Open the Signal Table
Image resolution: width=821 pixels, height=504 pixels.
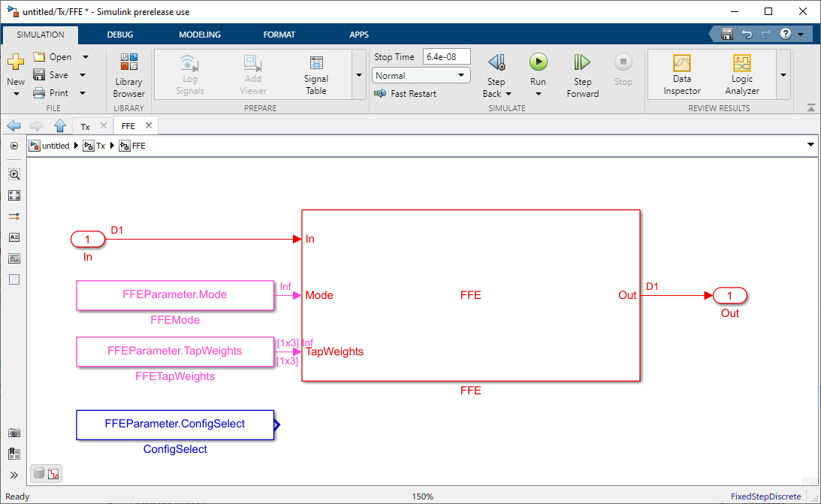[x=315, y=74]
